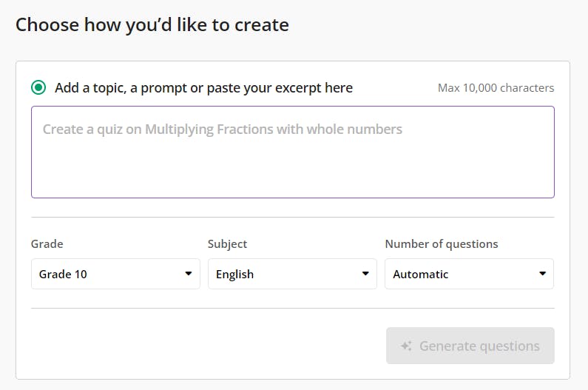Select the 'Grade 10' value text

63,275
